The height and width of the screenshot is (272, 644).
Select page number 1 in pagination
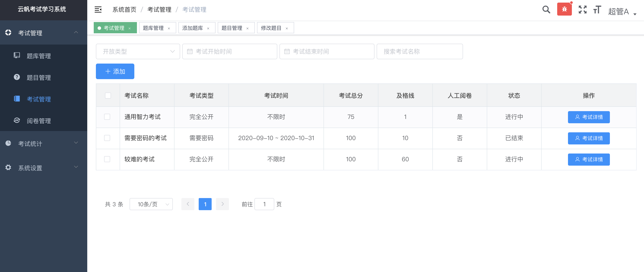[205, 204]
